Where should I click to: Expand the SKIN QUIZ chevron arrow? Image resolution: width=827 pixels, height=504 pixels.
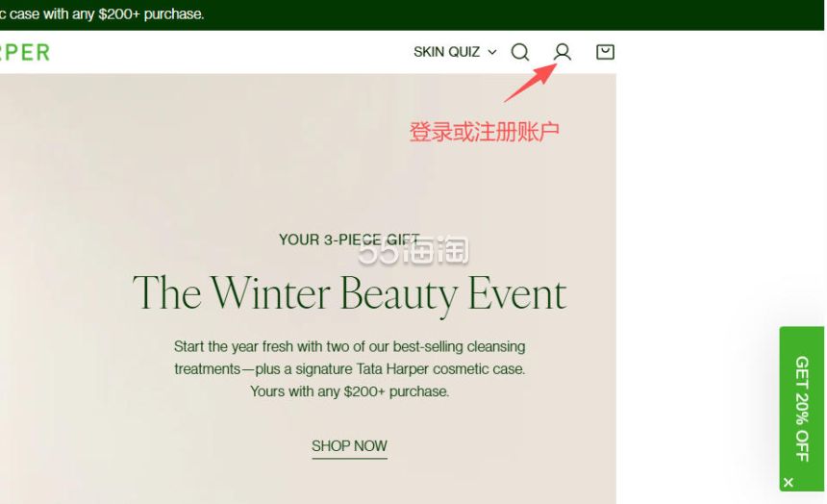pos(492,52)
